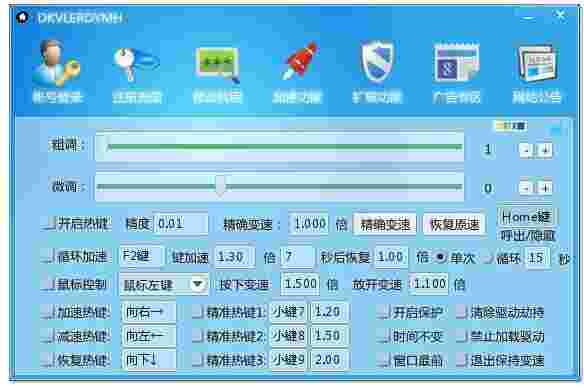Click the app logo in title bar
584x388 pixels.
click(x=23, y=18)
